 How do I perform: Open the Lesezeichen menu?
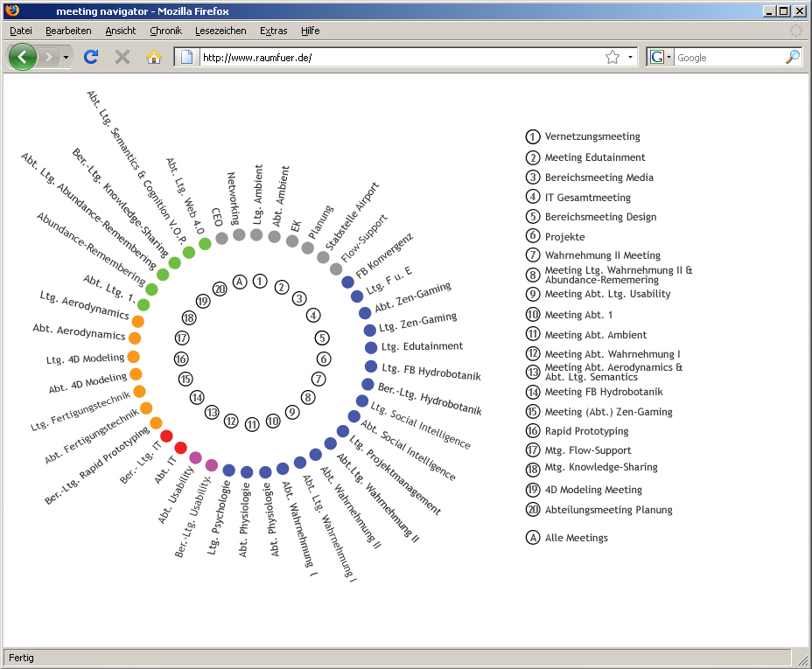220,31
